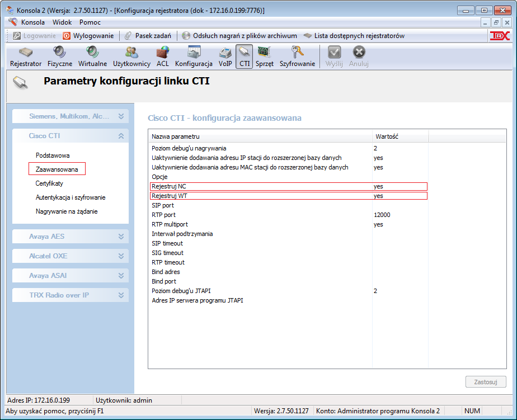The height and width of the screenshot is (420, 517).
Task: Select the Rejestruj WT row
Action: pos(289,196)
